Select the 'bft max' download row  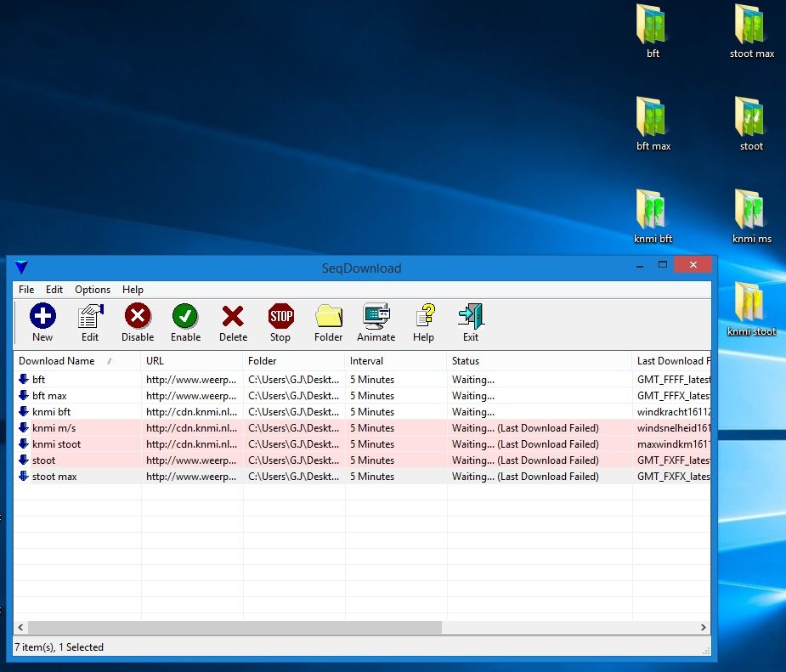pos(49,396)
